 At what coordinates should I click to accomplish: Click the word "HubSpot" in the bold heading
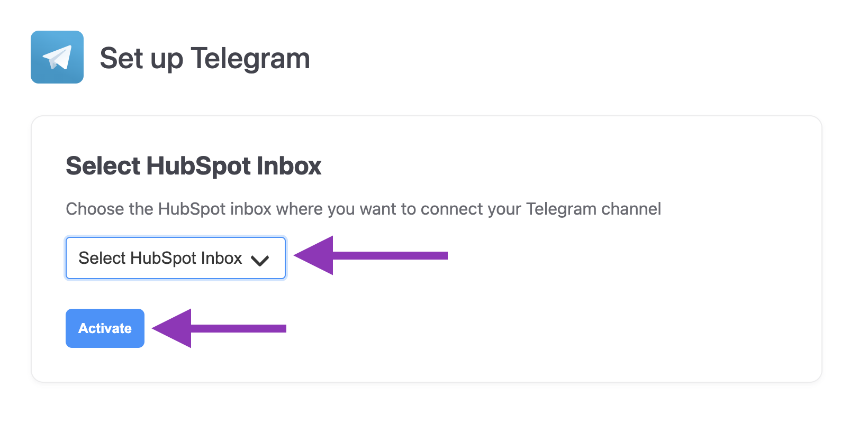(198, 166)
